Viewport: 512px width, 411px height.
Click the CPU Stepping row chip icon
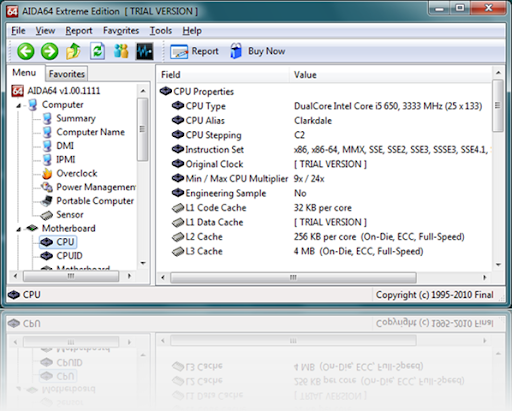(178, 135)
